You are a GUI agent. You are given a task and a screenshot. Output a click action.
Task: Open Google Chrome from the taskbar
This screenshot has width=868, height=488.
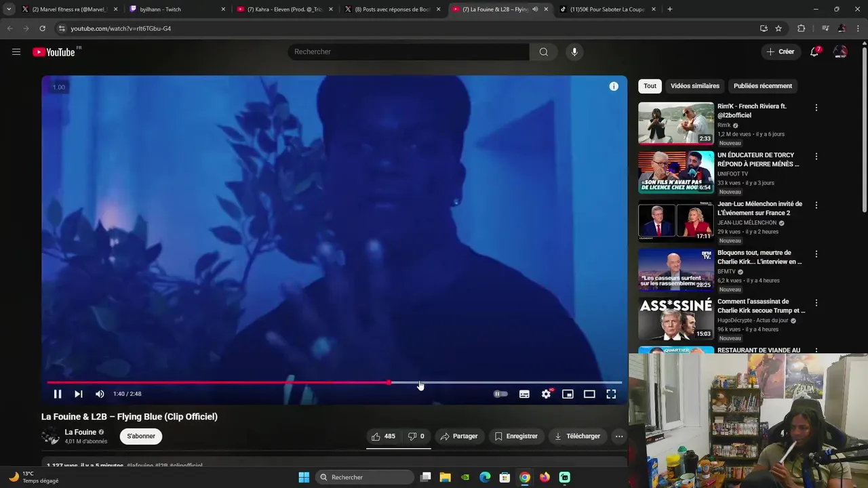tap(525, 477)
